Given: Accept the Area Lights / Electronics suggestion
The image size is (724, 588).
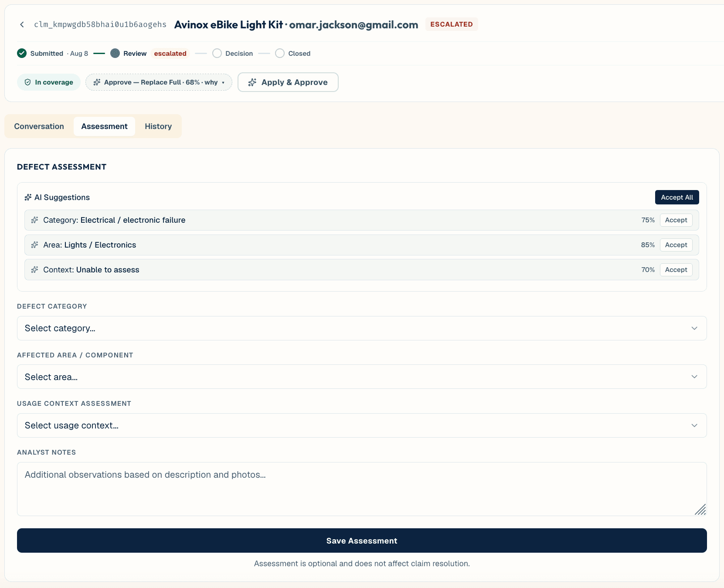Looking at the screenshot, I should (x=676, y=245).
